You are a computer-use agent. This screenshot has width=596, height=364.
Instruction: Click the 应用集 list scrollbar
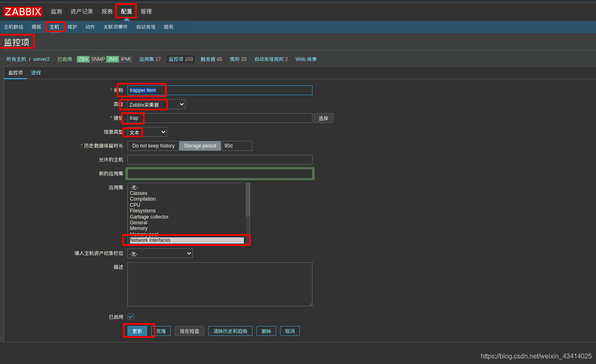coord(248,200)
